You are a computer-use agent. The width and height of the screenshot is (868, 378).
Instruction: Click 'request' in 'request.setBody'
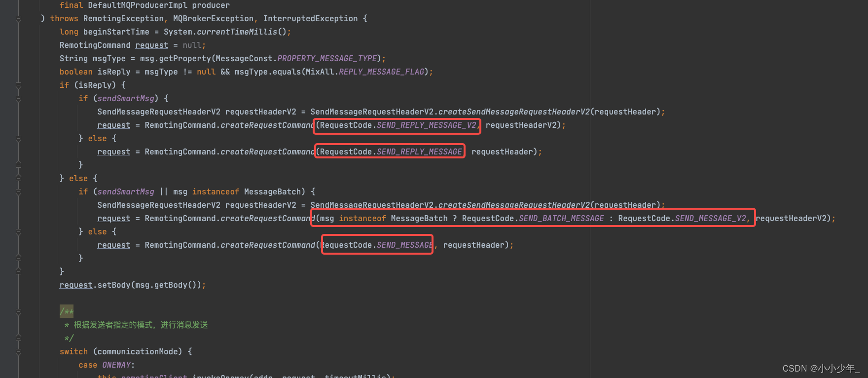(76, 285)
